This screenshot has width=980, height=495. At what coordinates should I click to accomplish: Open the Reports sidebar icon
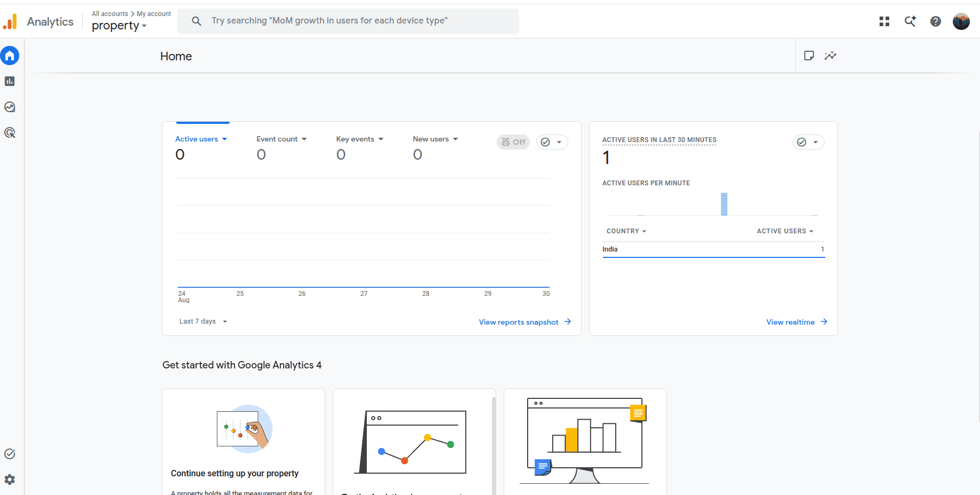coord(10,81)
